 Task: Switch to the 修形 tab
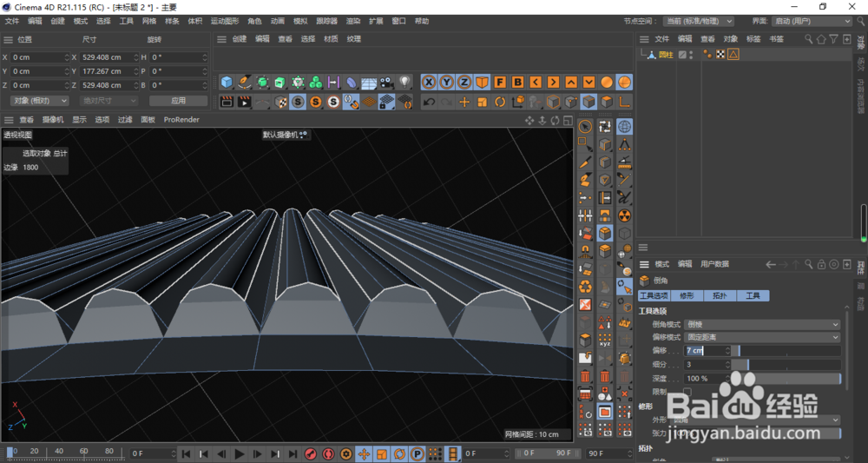[x=687, y=295]
